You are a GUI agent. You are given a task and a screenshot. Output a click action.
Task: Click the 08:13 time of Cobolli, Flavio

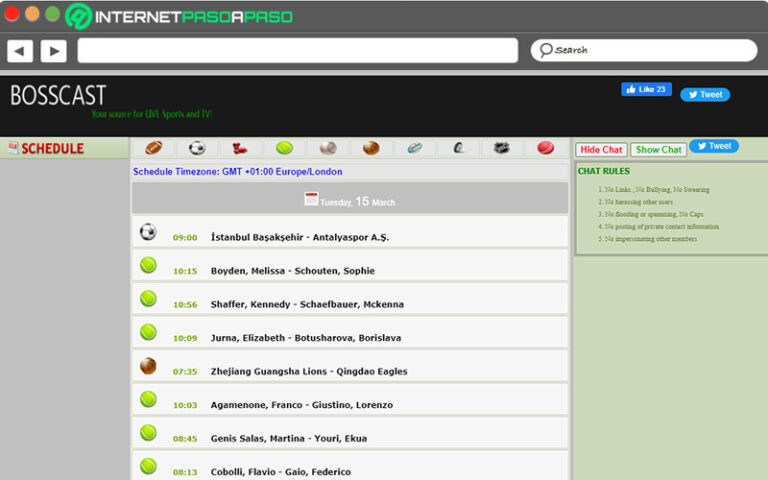click(185, 473)
